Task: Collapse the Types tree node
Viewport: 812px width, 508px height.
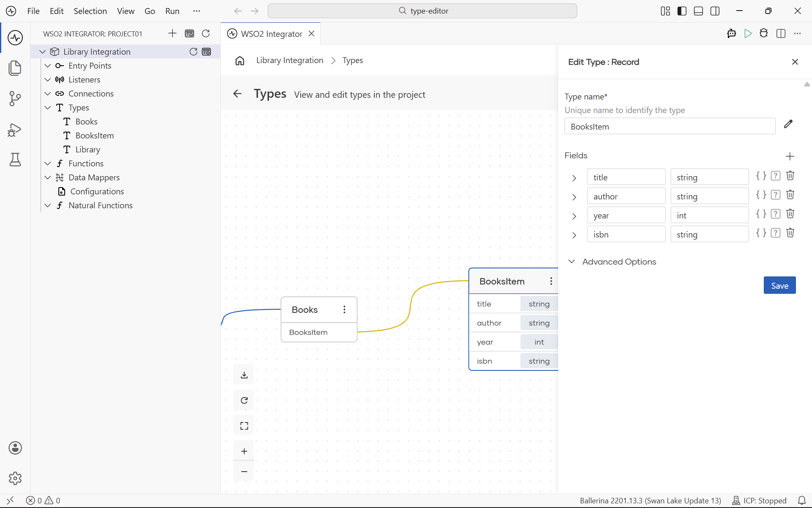Action: coord(48,108)
